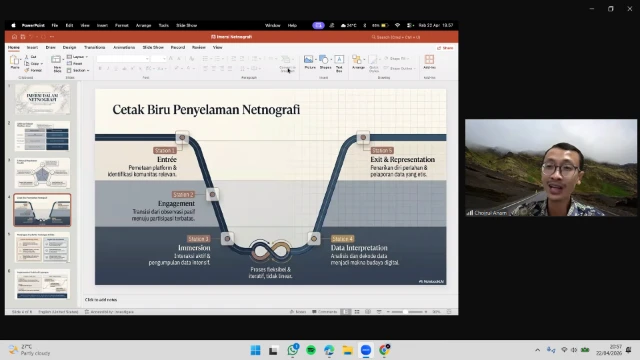Click the notes area 'Click to add notes'

(x=101, y=300)
